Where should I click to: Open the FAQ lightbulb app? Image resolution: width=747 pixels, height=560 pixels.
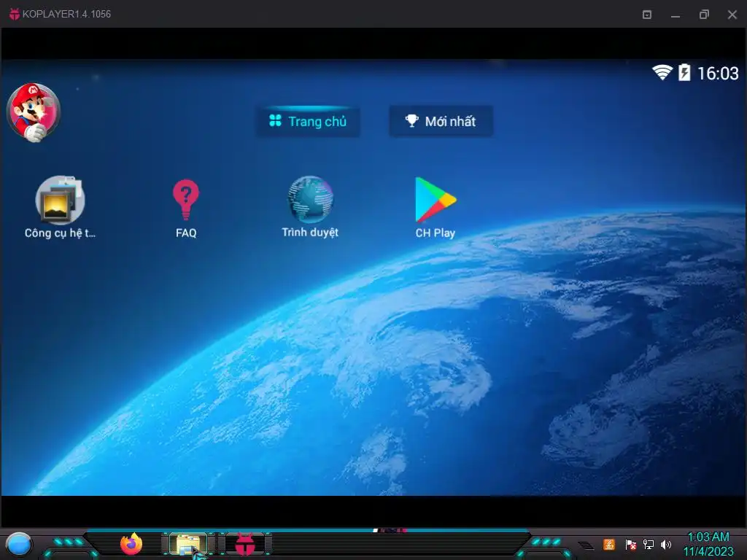pos(186,200)
